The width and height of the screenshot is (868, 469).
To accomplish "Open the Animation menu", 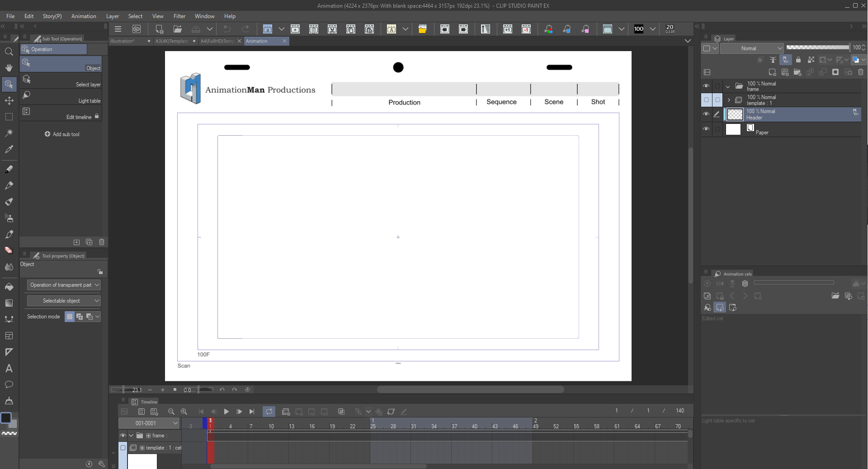I will click(x=84, y=16).
